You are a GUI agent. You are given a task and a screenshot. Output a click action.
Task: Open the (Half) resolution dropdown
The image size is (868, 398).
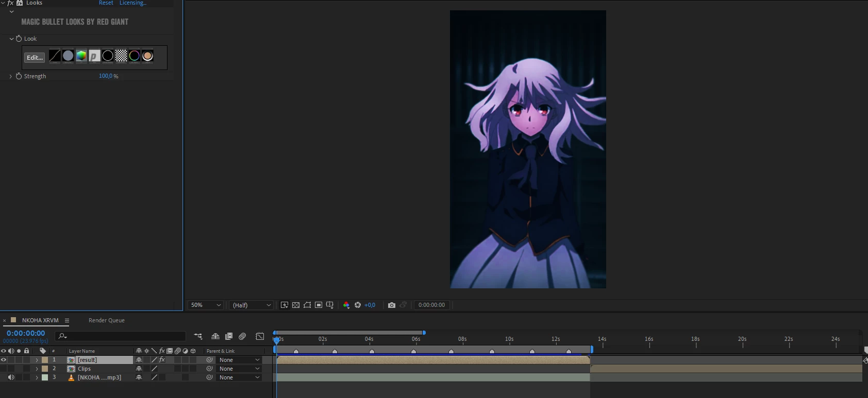coord(252,305)
